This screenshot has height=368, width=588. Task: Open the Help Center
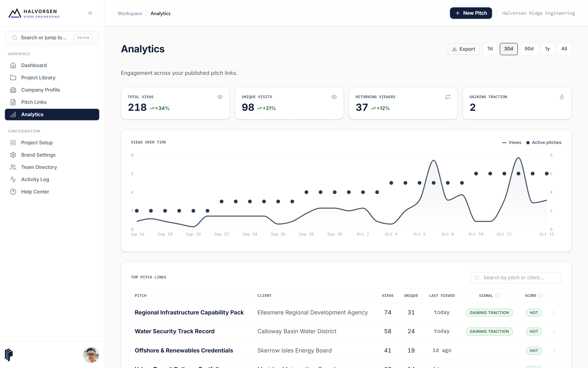[52, 192]
